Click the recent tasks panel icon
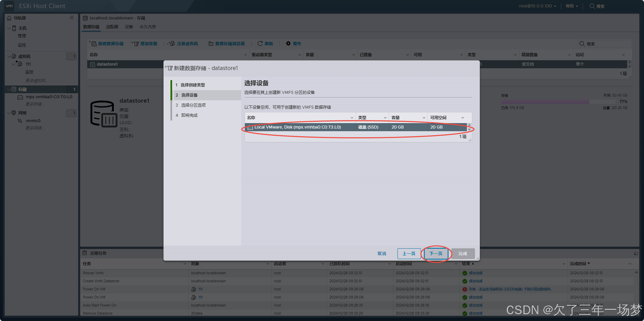 (85, 253)
